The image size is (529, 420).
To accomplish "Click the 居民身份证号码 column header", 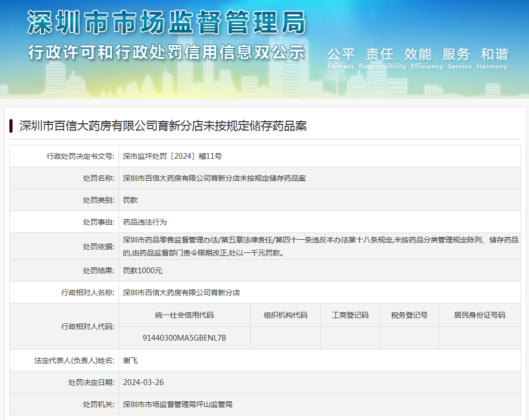I will [x=479, y=315].
